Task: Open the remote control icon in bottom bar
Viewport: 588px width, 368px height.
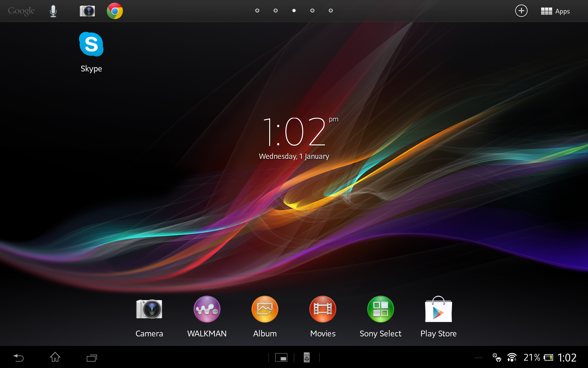Action: click(307, 358)
